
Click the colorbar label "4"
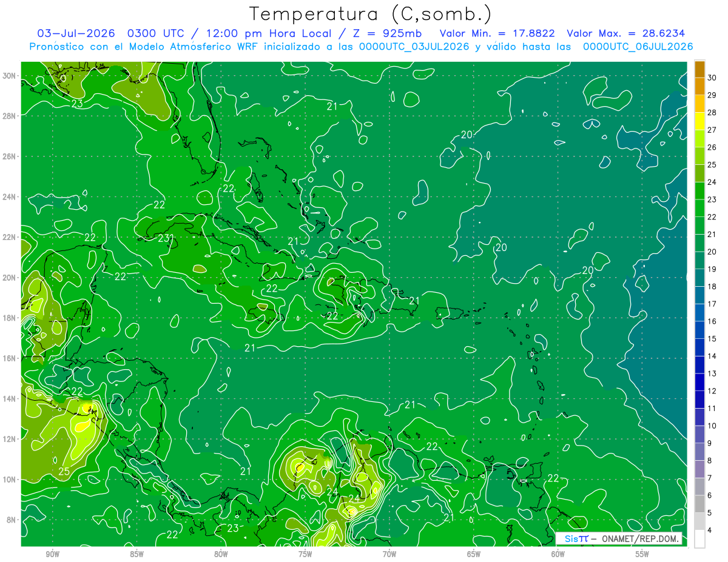710,530
